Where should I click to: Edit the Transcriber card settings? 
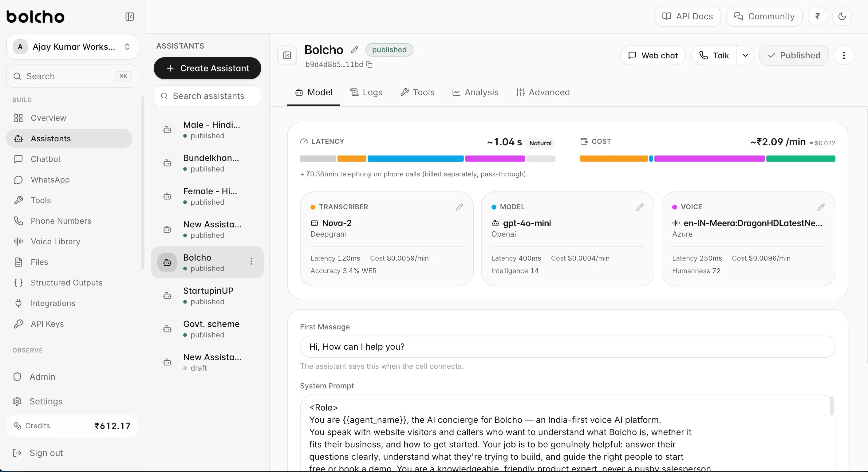(459, 207)
